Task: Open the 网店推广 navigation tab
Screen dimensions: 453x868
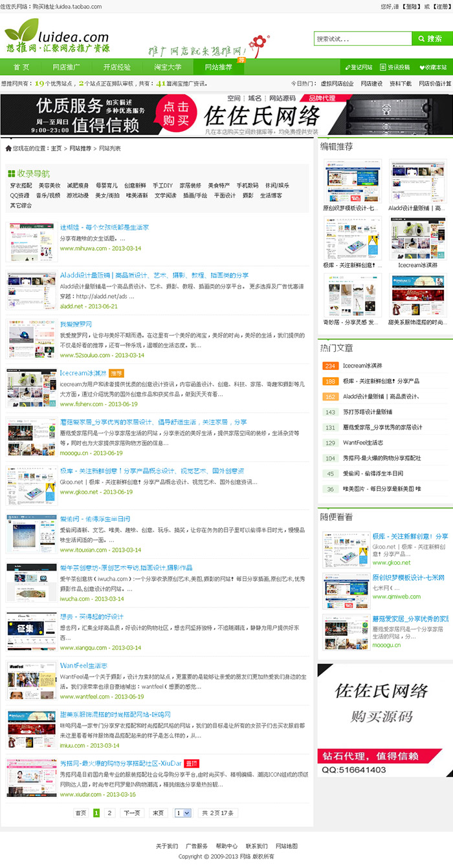Action: tap(66, 67)
